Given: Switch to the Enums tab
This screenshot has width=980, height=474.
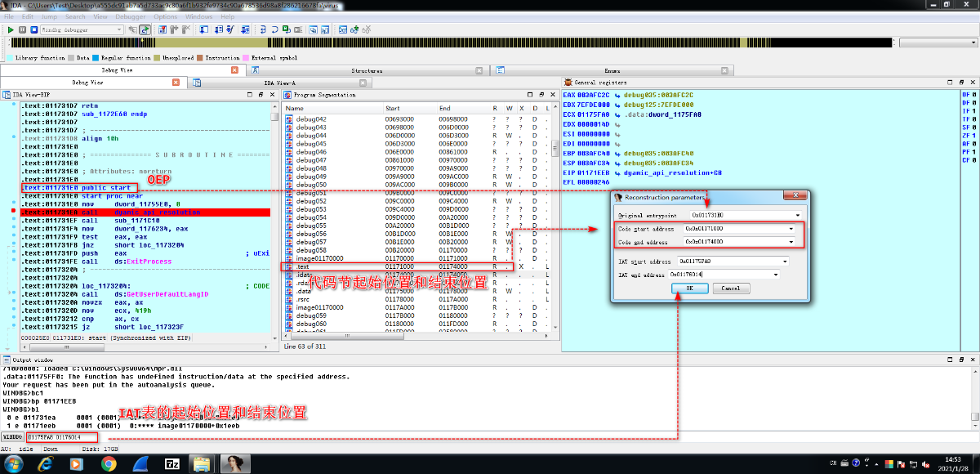Looking at the screenshot, I should [612, 71].
